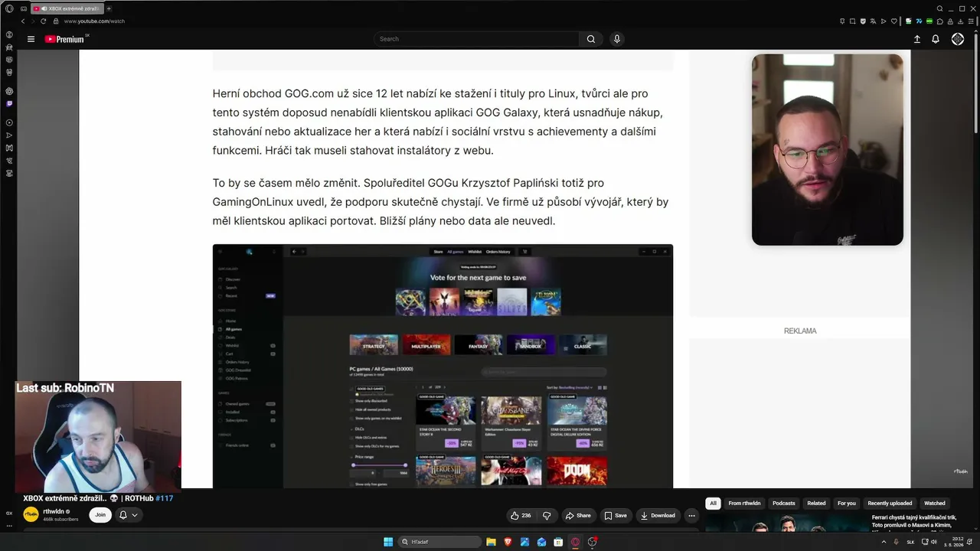Screen dimensions: 980x551
Task: Select the Recently uploaded chip
Action: coord(890,504)
